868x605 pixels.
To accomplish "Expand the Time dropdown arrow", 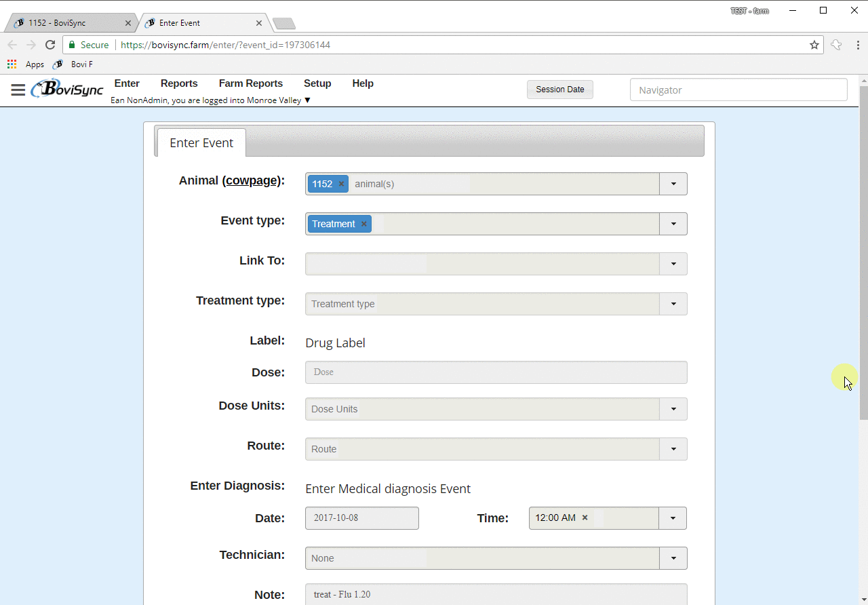I will coord(673,518).
